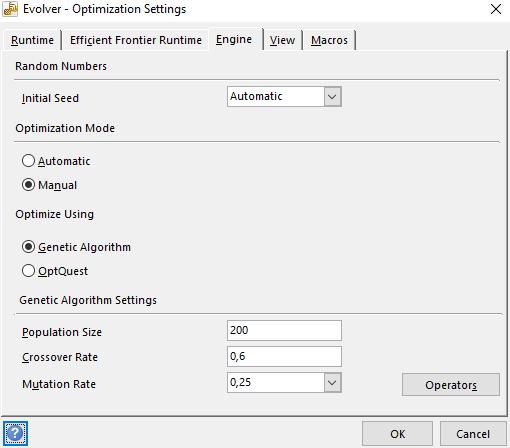Click the Evolver app icon in title bar
This screenshot has width=510, height=448.
pyautogui.click(x=10, y=9)
